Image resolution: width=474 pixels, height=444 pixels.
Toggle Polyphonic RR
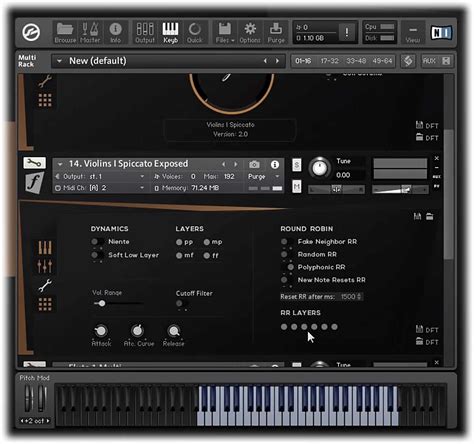coord(288,267)
